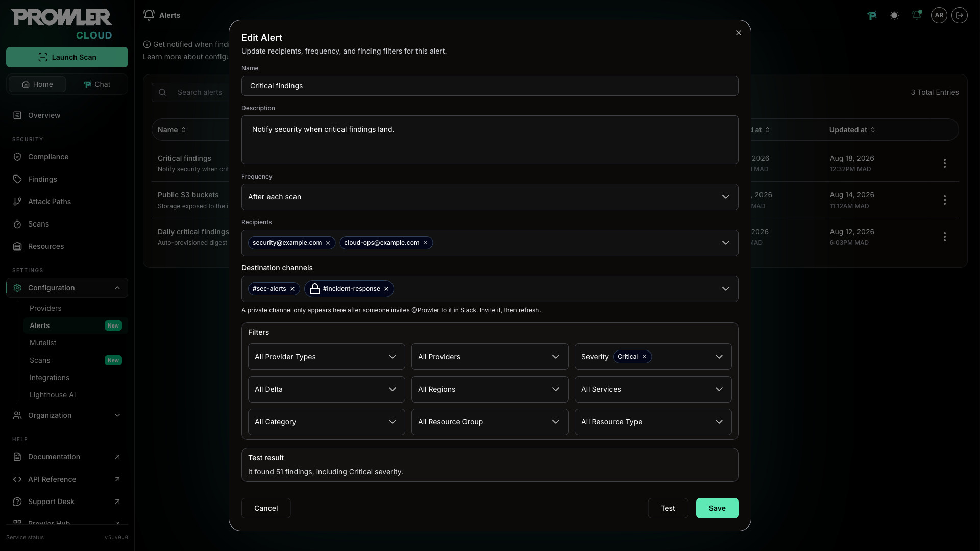This screenshot has width=980, height=551.
Task: Remove #sec-alerts channel chip
Action: [x=292, y=289]
